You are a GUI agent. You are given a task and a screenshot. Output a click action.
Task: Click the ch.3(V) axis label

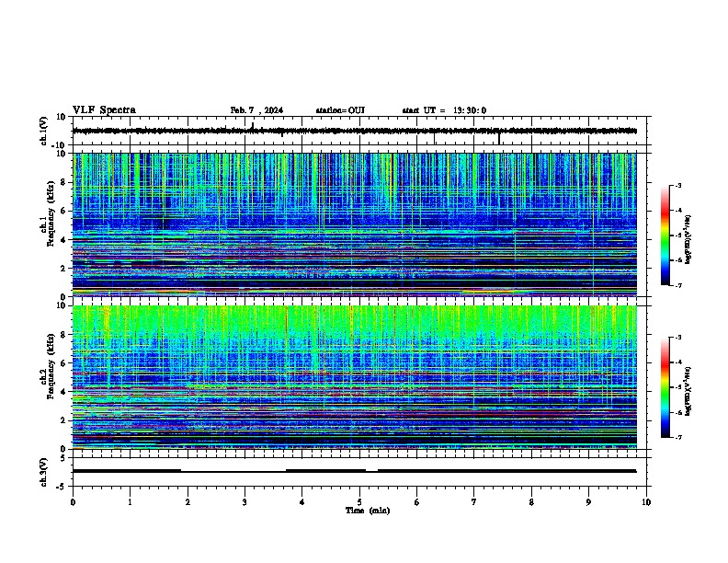44,472
